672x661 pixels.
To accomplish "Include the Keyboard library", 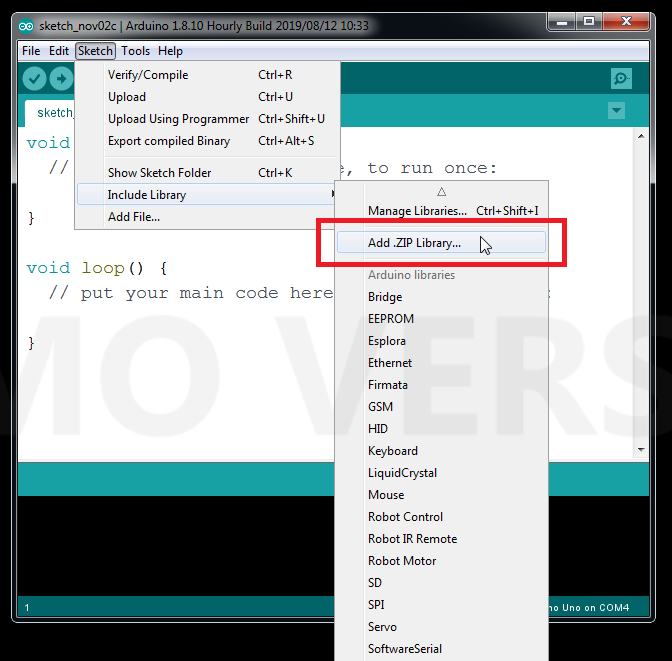I will pos(441,451).
